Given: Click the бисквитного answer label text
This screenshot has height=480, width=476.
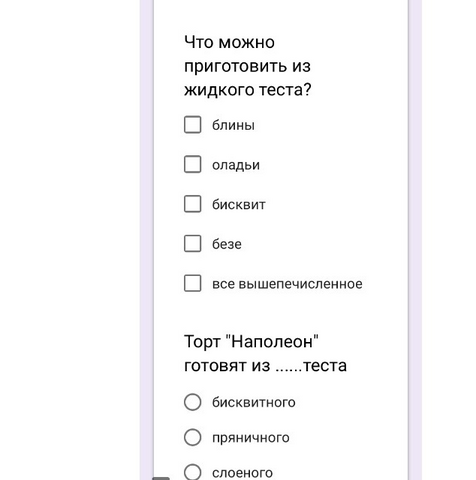Looking at the screenshot, I should pos(254,402).
